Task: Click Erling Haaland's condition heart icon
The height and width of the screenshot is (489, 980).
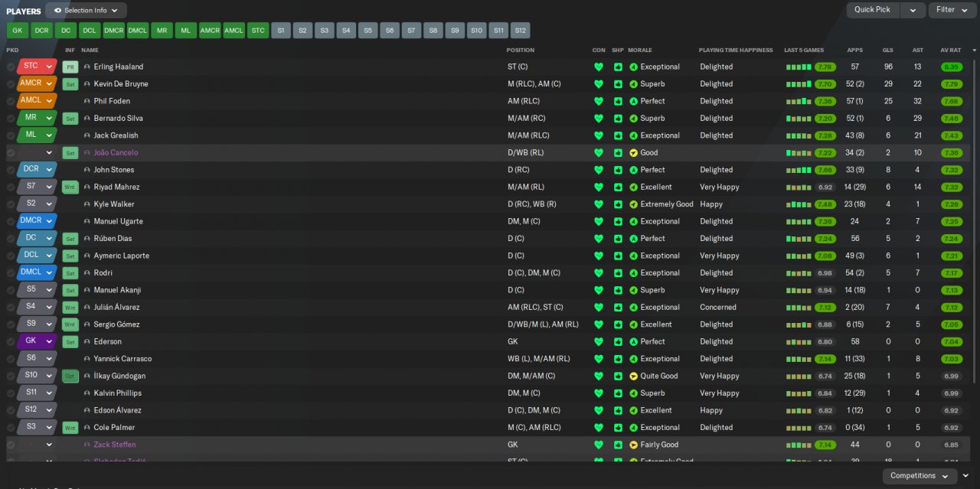Action: 599,67
